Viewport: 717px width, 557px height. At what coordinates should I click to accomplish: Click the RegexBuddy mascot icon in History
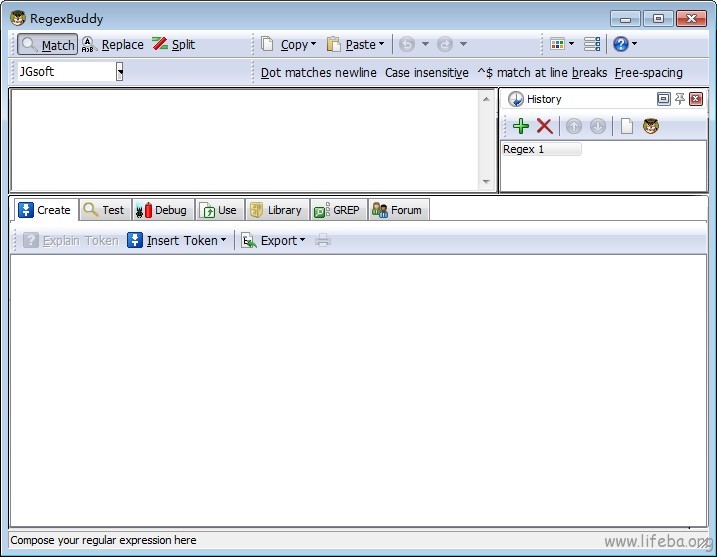[651, 126]
